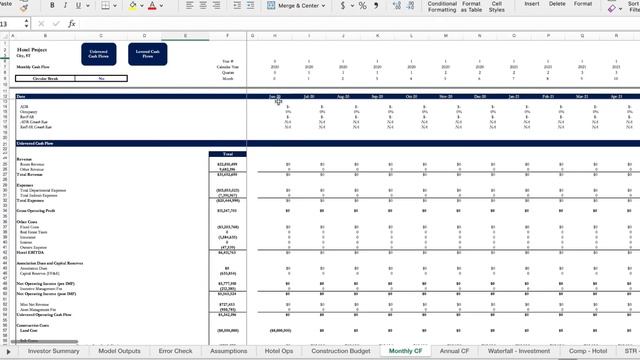
Task: Decrease indent
Action: 237,5
